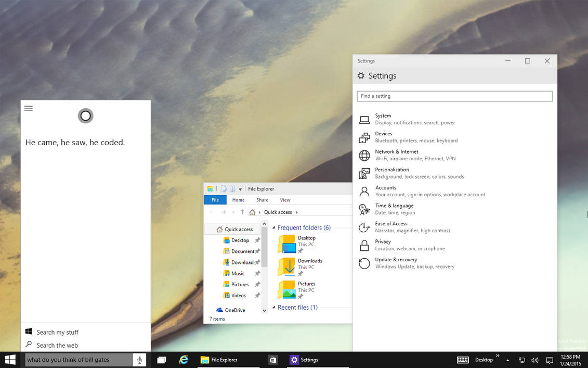588x368 pixels.
Task: Open Network & Internet settings
Action: pyautogui.click(x=454, y=155)
